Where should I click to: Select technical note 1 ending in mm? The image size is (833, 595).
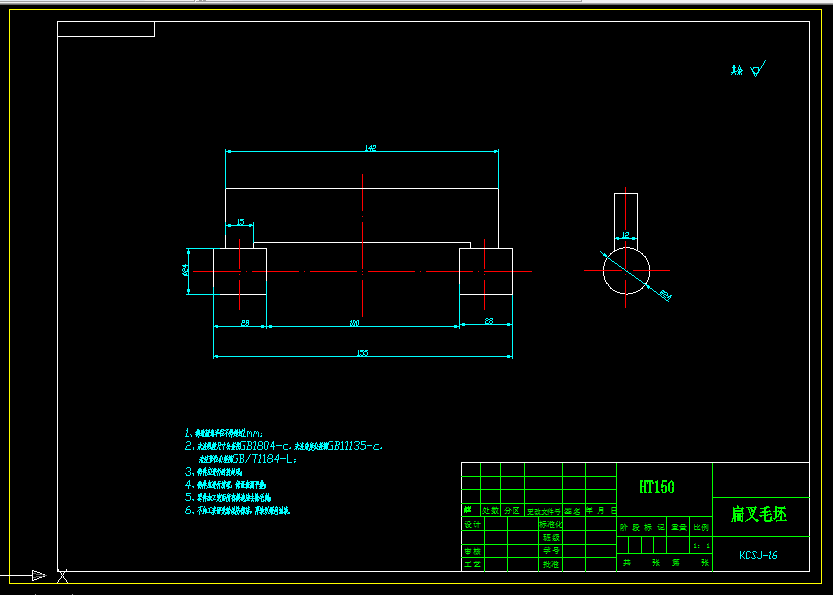[x=224, y=434]
